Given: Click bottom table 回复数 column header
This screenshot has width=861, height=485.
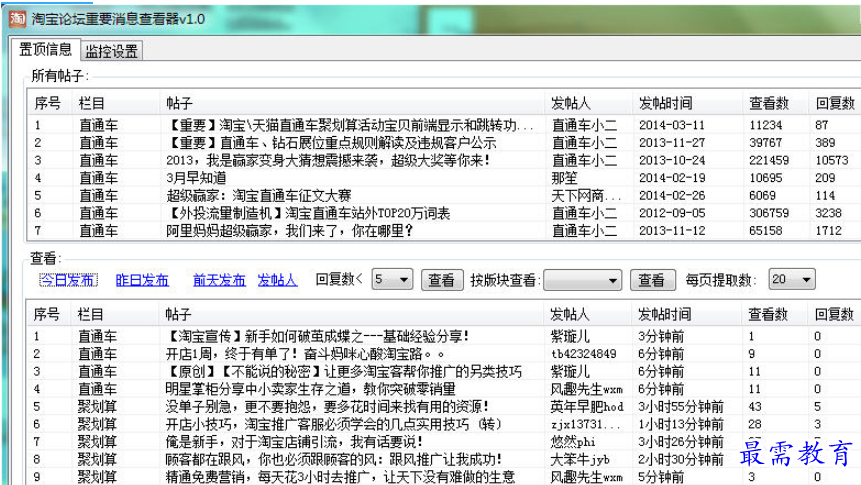Looking at the screenshot, I should (x=834, y=314).
